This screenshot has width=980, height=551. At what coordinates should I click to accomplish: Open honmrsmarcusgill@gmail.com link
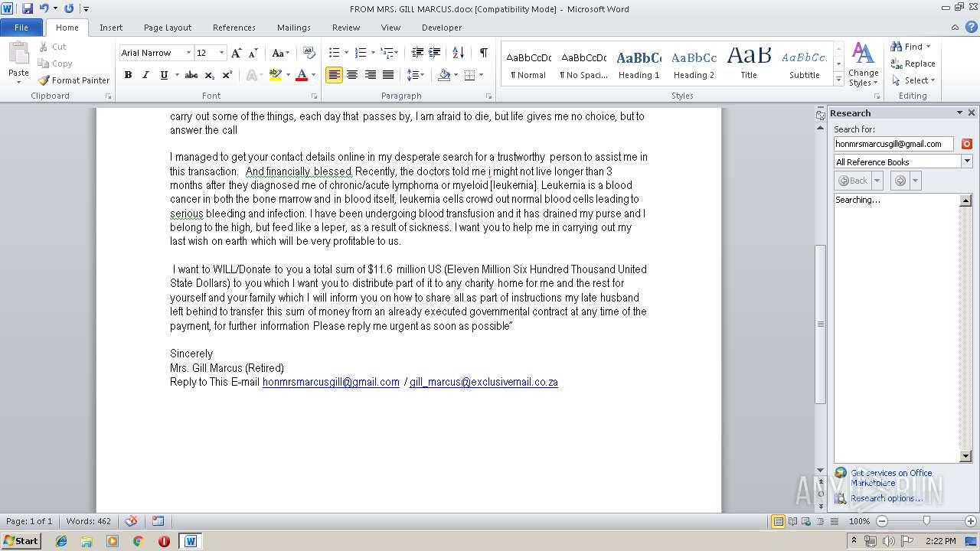[331, 382]
